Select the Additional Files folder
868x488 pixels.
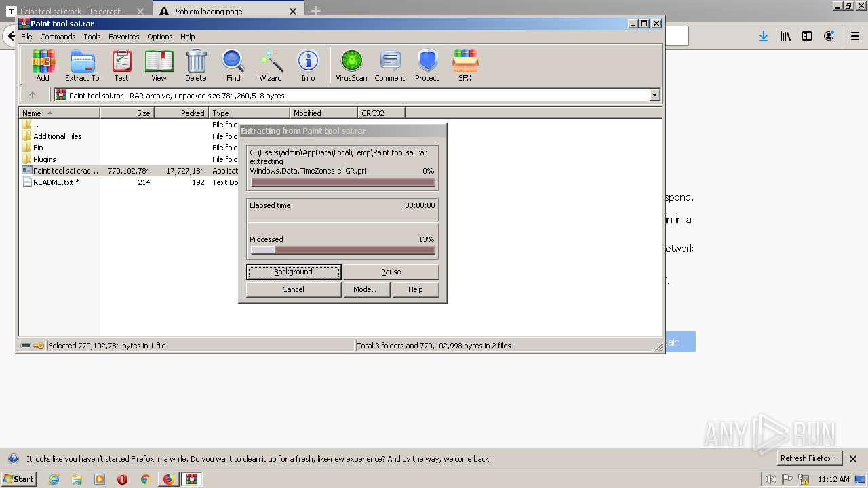coord(58,136)
